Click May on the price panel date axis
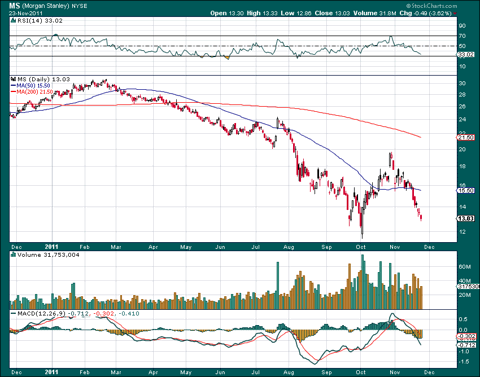This screenshot has width=480, height=377. [x=186, y=247]
